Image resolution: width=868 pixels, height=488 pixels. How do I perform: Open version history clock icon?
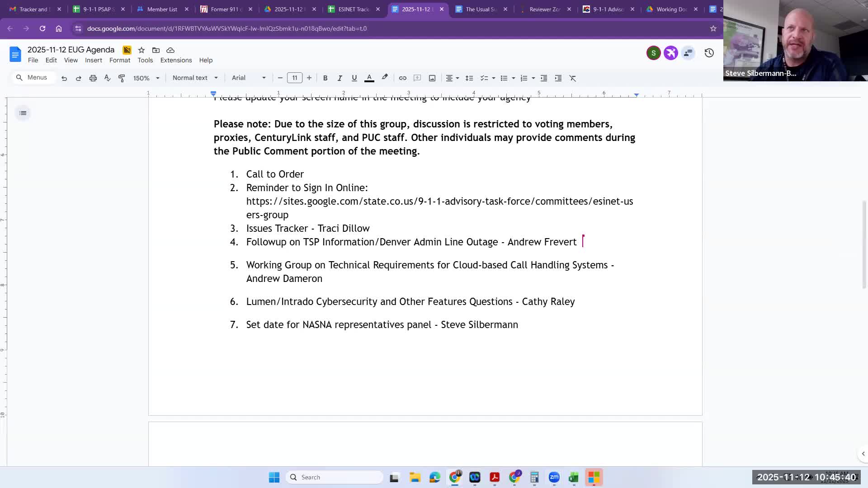[708, 53]
